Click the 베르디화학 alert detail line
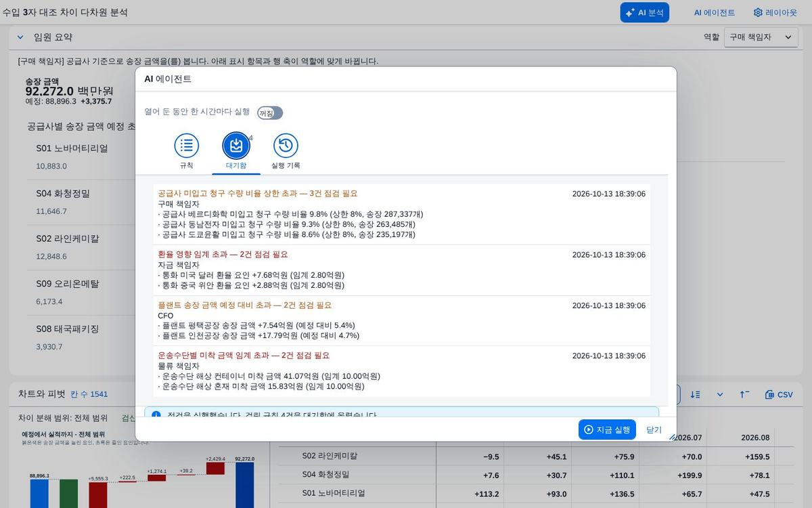 coord(290,214)
